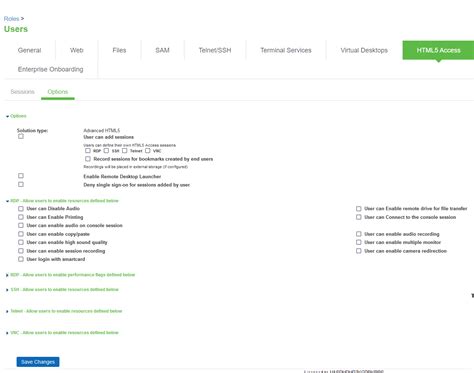The height and width of the screenshot is (373, 474).
Task: Switch to Terminal Services tab
Action: coord(286,50)
